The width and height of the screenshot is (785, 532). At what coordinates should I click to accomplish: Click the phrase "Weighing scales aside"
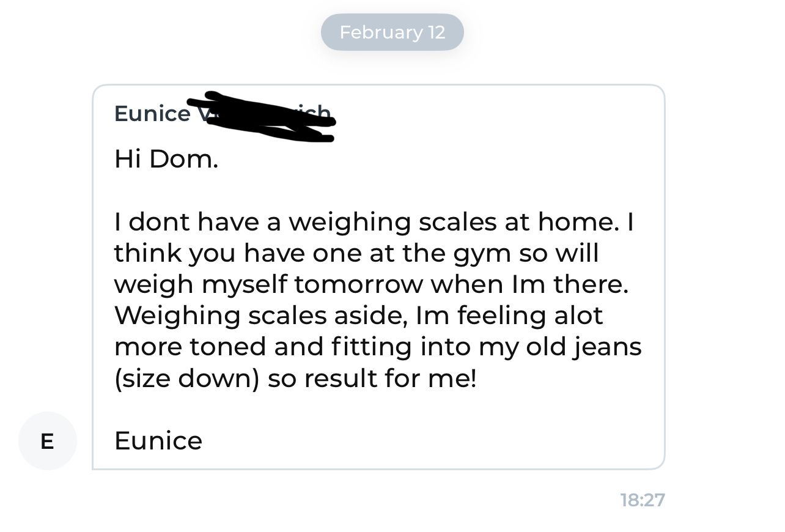pos(261,316)
